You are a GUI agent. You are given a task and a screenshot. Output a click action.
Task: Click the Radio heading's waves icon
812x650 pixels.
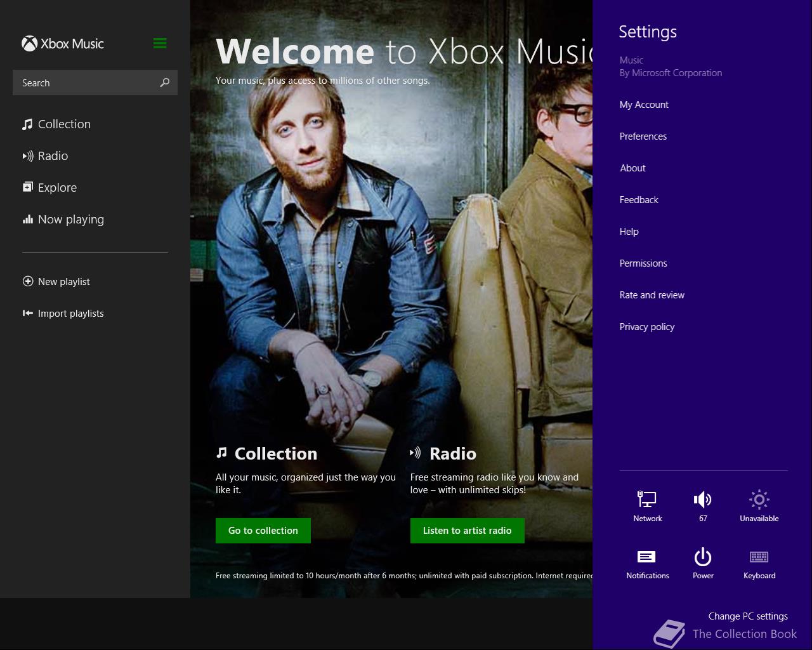pyautogui.click(x=416, y=453)
